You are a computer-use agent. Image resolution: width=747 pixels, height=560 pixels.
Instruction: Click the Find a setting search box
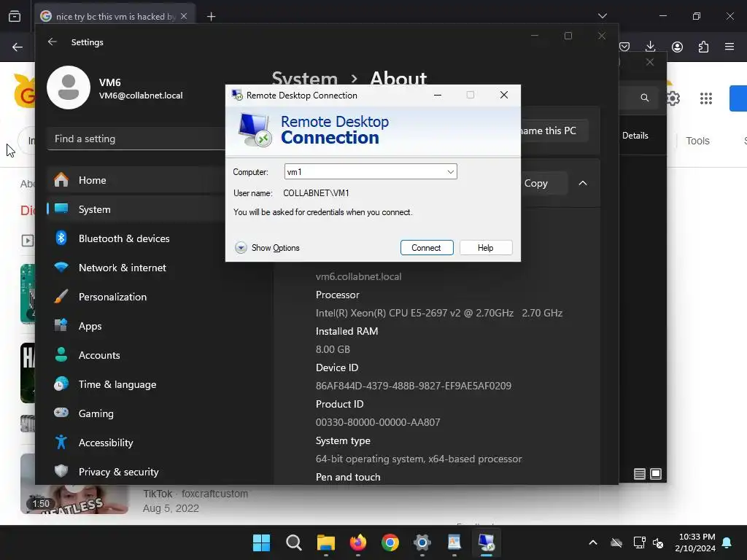click(136, 139)
